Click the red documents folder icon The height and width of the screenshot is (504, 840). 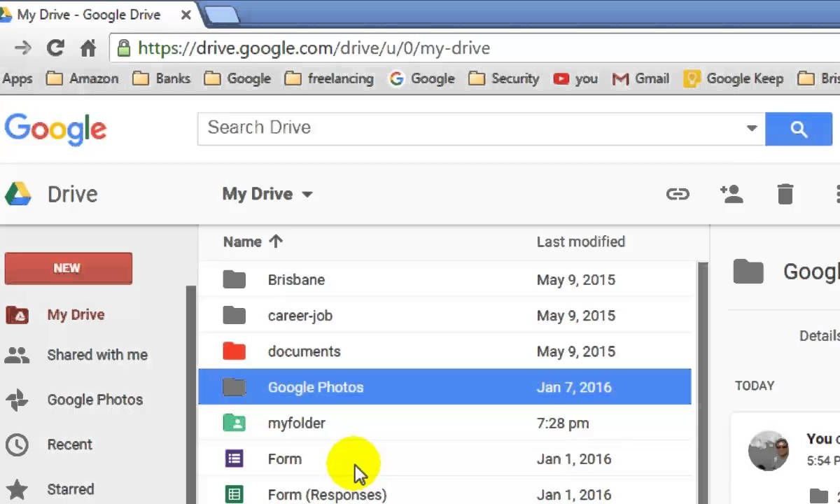(234, 351)
